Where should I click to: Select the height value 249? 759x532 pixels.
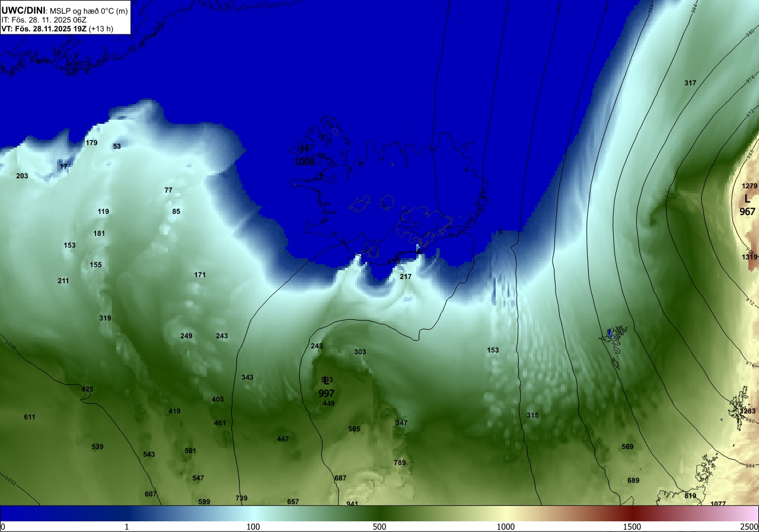[186, 336]
